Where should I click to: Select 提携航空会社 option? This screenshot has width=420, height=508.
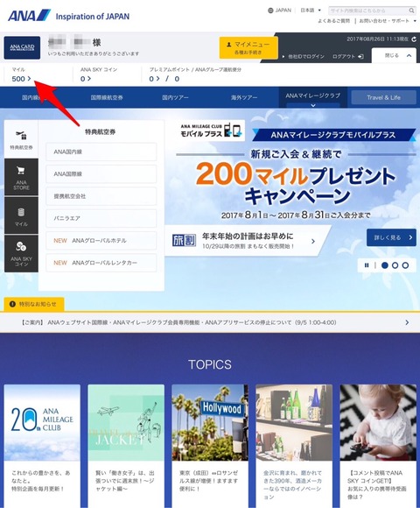101,196
